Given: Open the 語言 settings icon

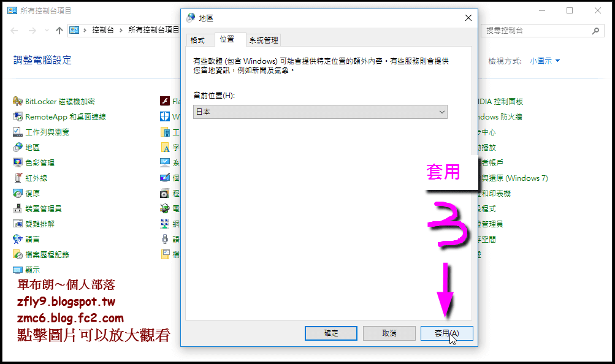Looking at the screenshot, I should click(x=18, y=239).
